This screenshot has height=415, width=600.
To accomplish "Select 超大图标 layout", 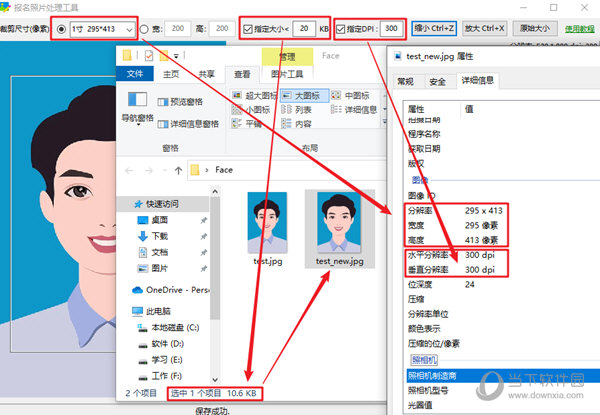I will (255, 96).
